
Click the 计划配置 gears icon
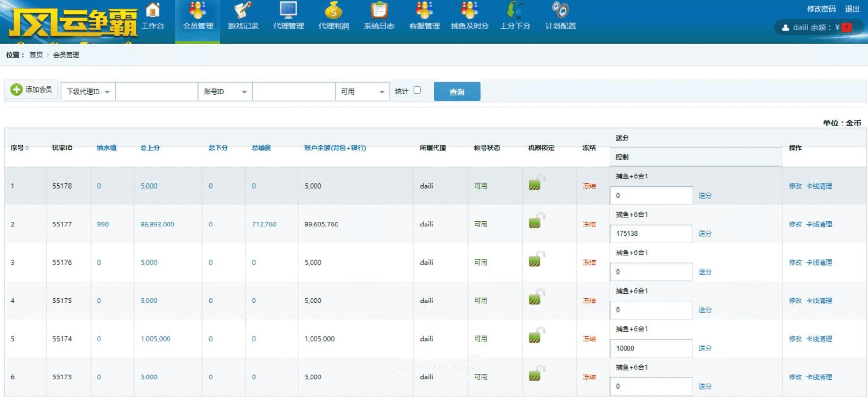(560, 11)
